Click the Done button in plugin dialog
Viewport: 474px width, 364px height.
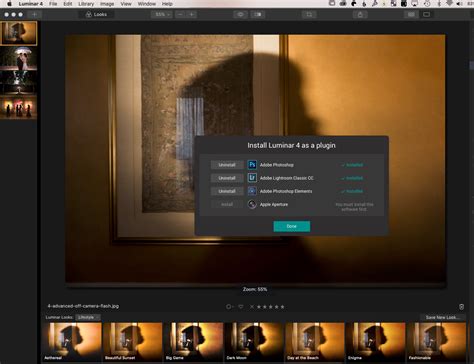292,226
